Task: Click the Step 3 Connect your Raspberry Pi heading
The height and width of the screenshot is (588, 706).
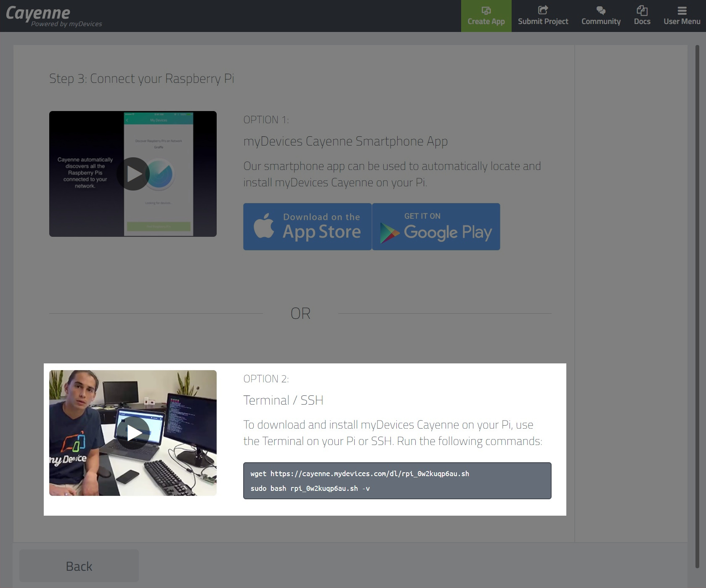Action: 142,79
